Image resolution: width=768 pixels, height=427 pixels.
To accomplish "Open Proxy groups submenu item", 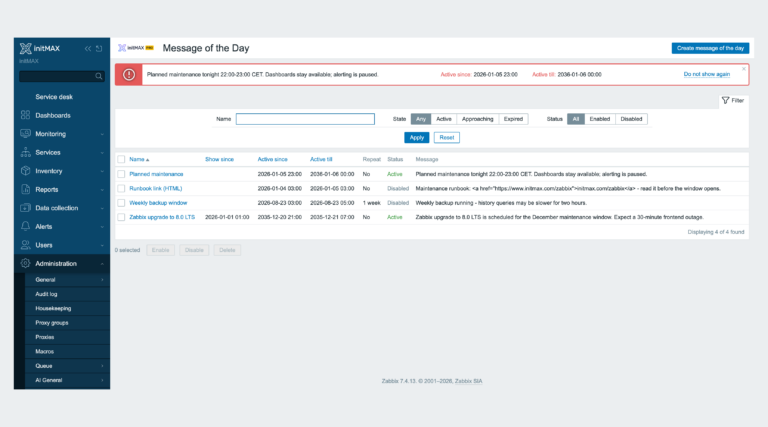I will click(51, 323).
